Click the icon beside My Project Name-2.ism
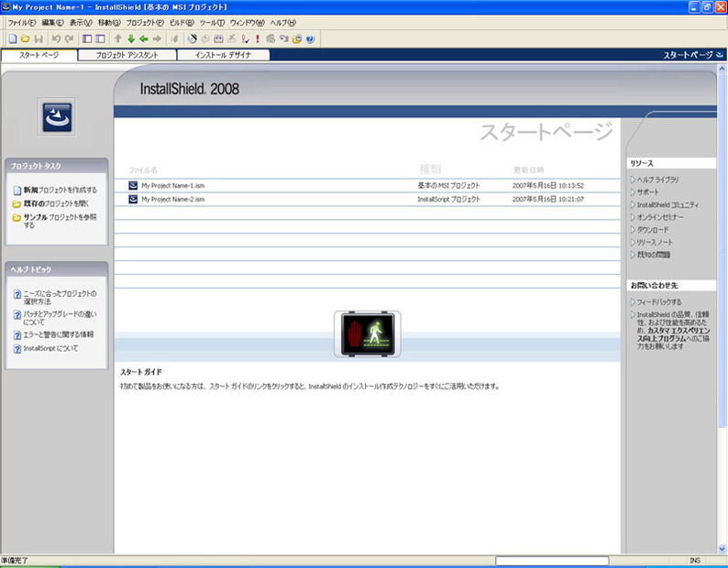The width and height of the screenshot is (728, 568). point(133,199)
